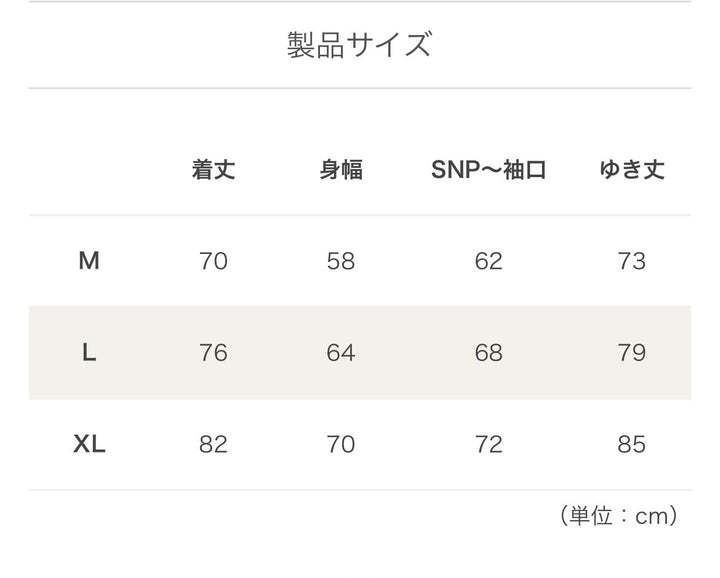The height and width of the screenshot is (578, 720).
Task: Click XL size 着丈 value 82
Action: [213, 444]
